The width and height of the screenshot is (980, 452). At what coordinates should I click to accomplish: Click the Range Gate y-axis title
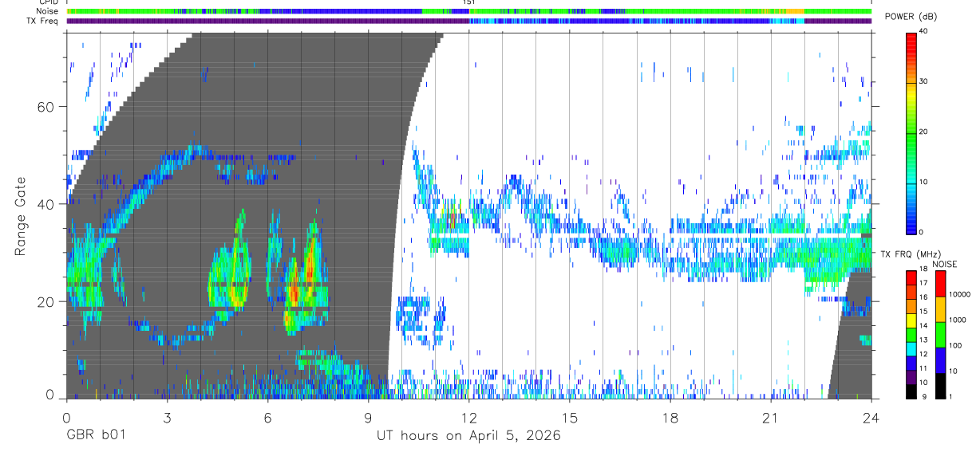[x=20, y=216]
